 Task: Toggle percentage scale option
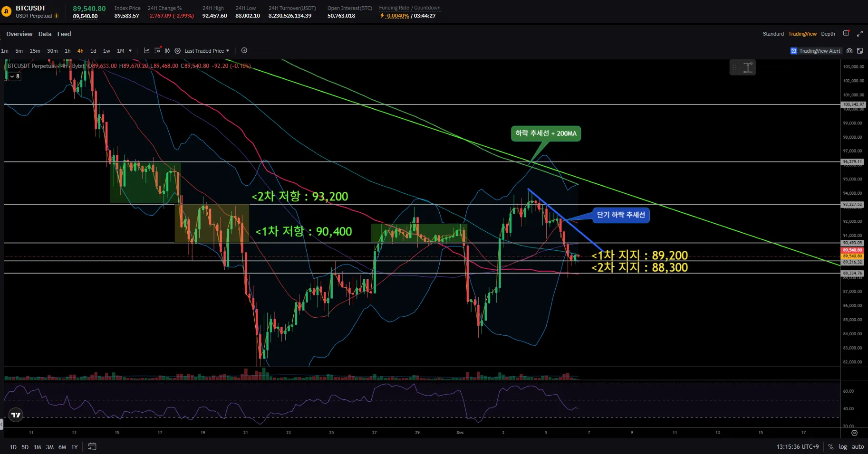[831, 447]
